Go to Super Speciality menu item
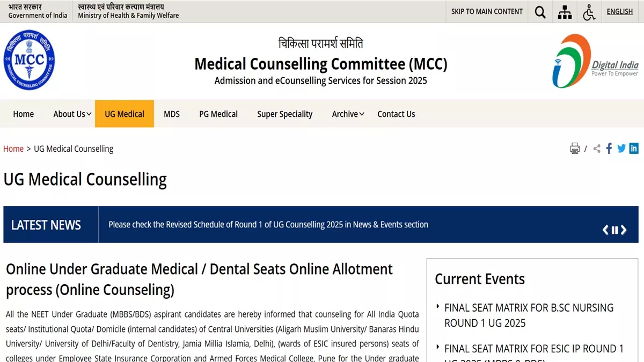Image resolution: width=644 pixels, height=362 pixels. click(x=285, y=114)
